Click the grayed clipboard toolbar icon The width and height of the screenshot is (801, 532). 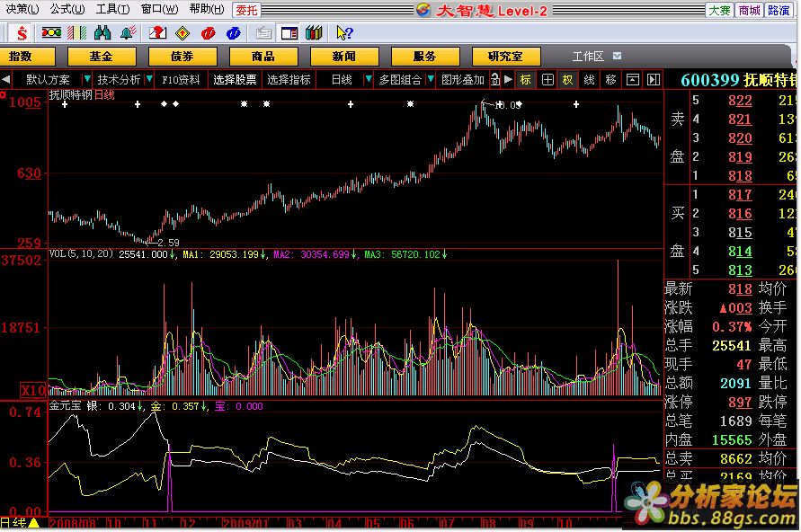point(263,33)
